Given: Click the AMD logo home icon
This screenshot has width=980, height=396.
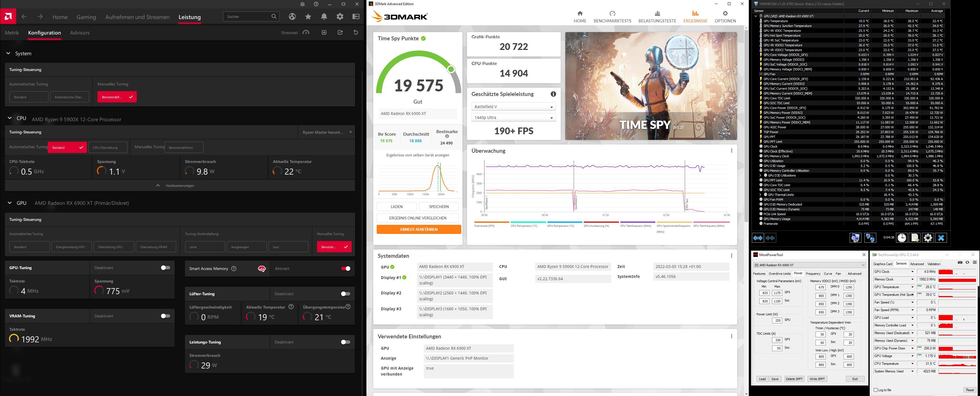Looking at the screenshot, I should tap(8, 17).
